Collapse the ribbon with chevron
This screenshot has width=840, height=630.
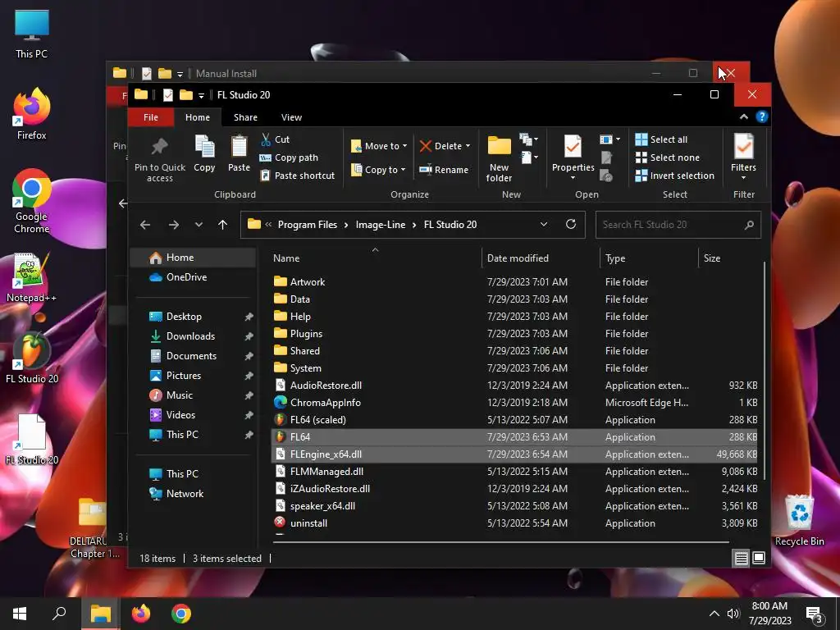[x=743, y=116]
